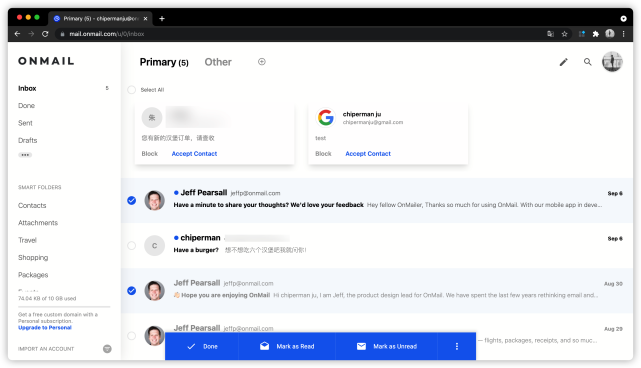Switch to the Other tab
The width and height of the screenshot is (641, 368).
tap(218, 62)
